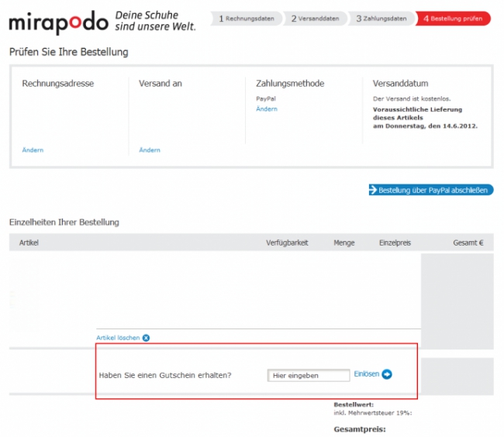Click the Verfügbarkeit column header
Viewport: 504px width, 437px height.
point(287,243)
